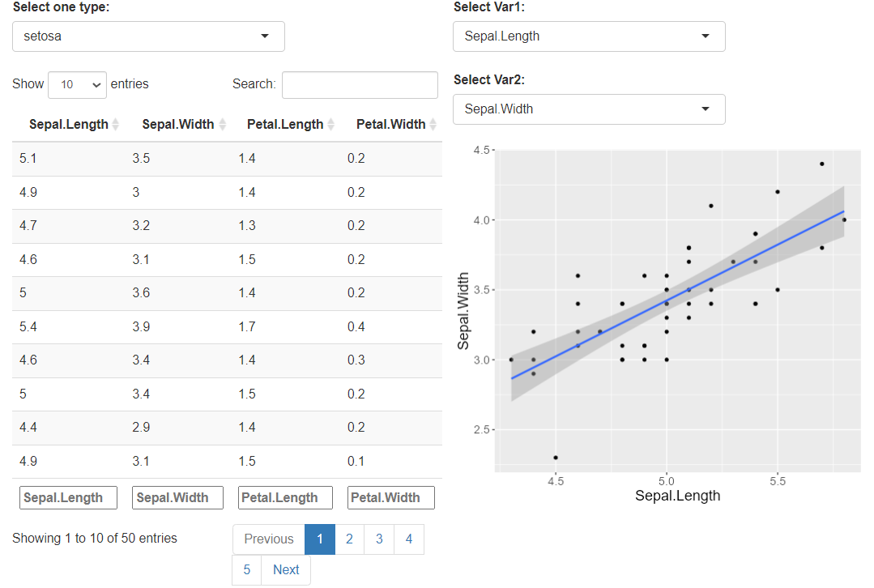Change the number of entries shown selector
Viewport: 874px width, 588px height.
click(77, 84)
